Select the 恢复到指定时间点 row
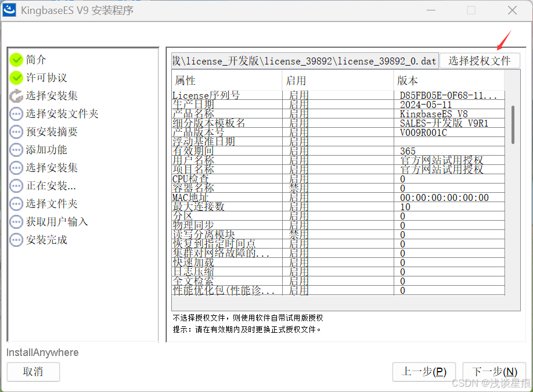This screenshot has width=533, height=392. (x=338, y=244)
